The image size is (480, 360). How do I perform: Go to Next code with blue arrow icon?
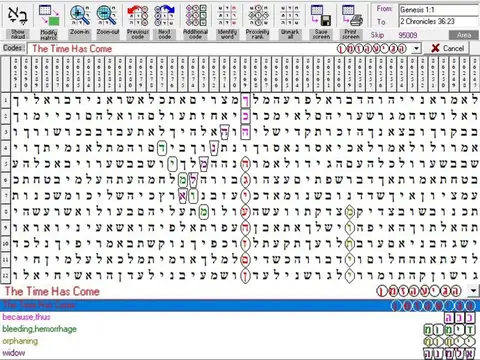pos(165,16)
